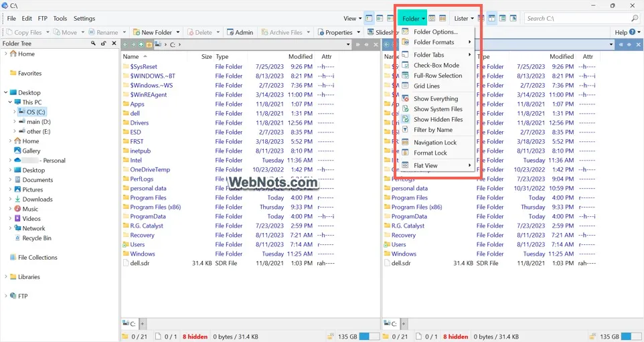
Task: Click into the Search C:\ field
Action: 577,19
